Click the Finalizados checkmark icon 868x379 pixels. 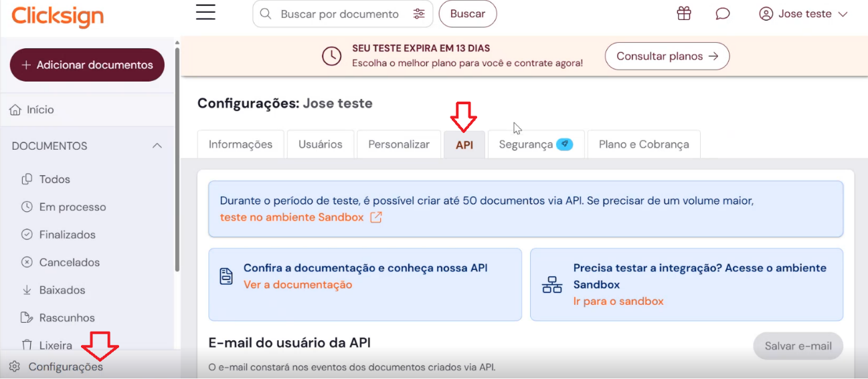(x=27, y=235)
